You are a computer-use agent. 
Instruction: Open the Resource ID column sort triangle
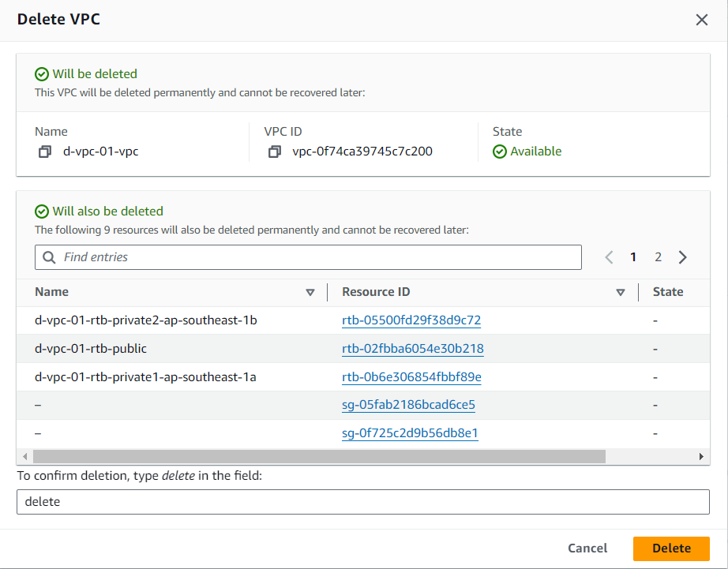(621, 292)
